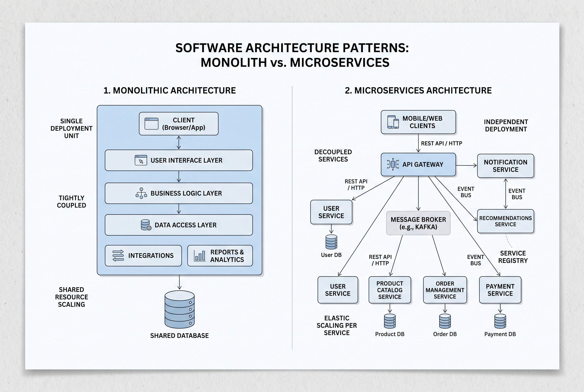This screenshot has width=584, height=392.
Task: Click the arrows icon beside Integrations
Action: click(118, 255)
